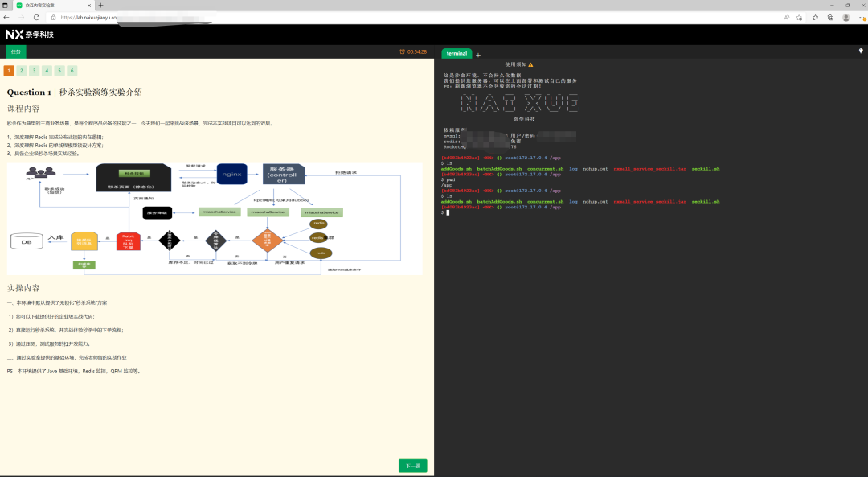Image resolution: width=868 pixels, height=477 pixels.
Task: Add a new terminal with the plus button
Action: [477, 53]
